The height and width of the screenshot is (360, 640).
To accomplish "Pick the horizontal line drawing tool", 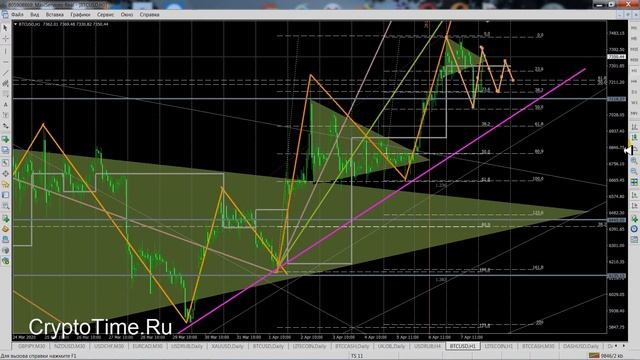I will (x=5, y=62).
